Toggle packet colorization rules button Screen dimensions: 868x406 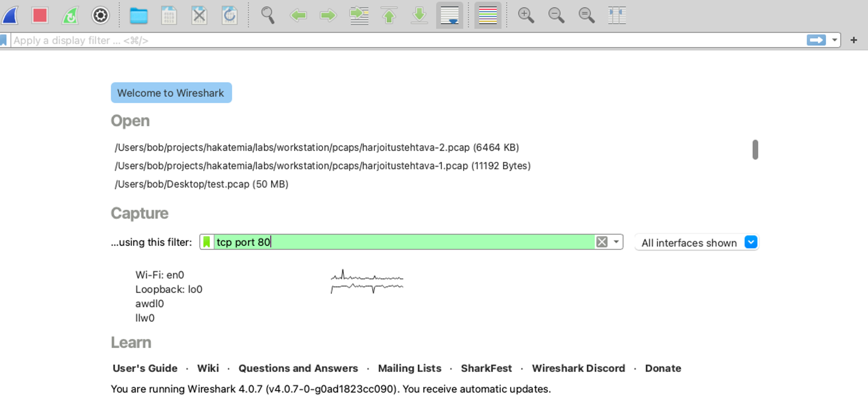(488, 15)
